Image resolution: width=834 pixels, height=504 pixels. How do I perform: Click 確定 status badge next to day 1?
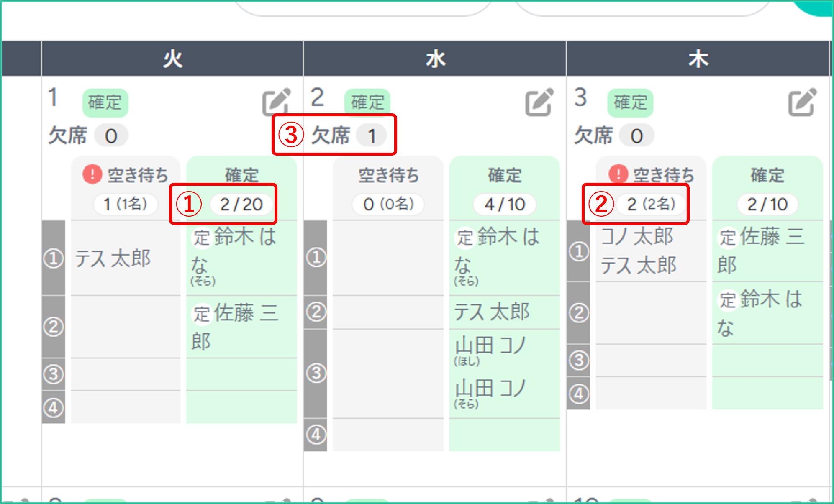click(105, 102)
